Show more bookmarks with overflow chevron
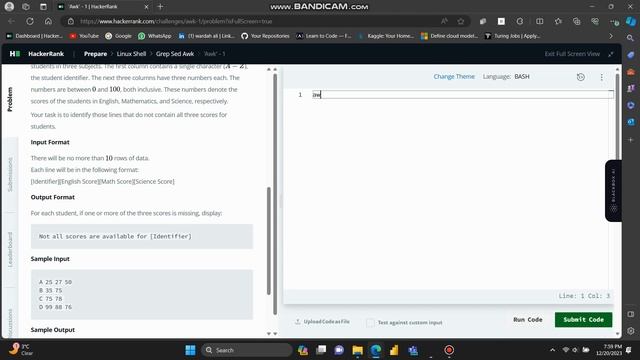 click(611, 36)
